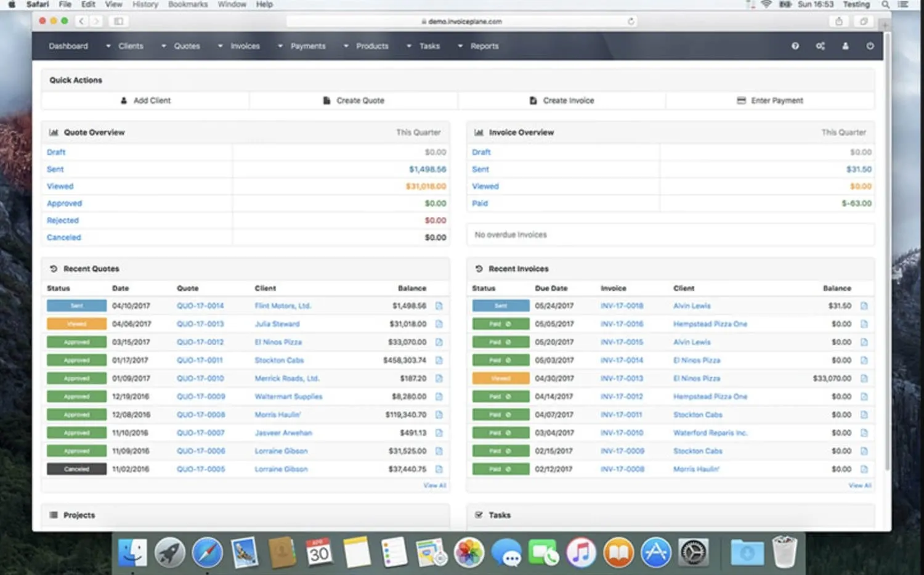Viewport: 924px width, 575px height.
Task: Click the Safari address bar
Action: click(x=462, y=21)
